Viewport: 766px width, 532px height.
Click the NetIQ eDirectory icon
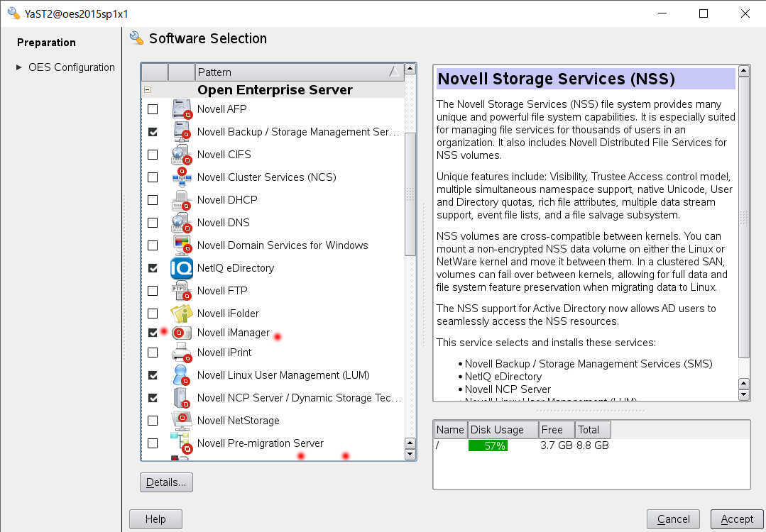[x=182, y=268]
